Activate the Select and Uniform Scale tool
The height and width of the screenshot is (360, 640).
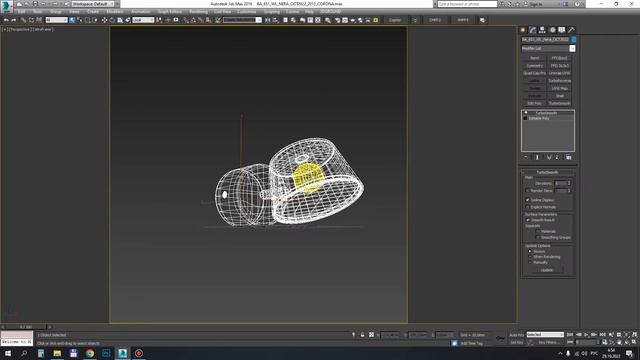pyautogui.click(x=120, y=20)
